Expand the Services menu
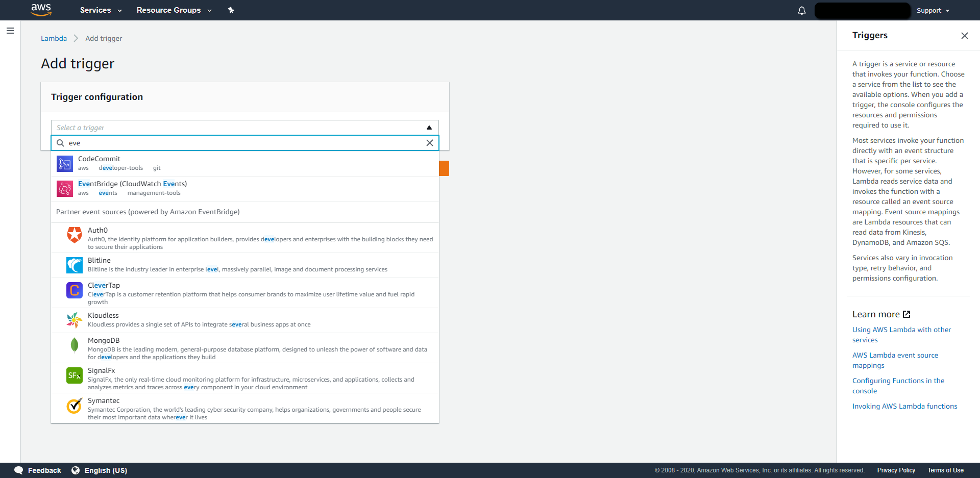 tap(101, 10)
